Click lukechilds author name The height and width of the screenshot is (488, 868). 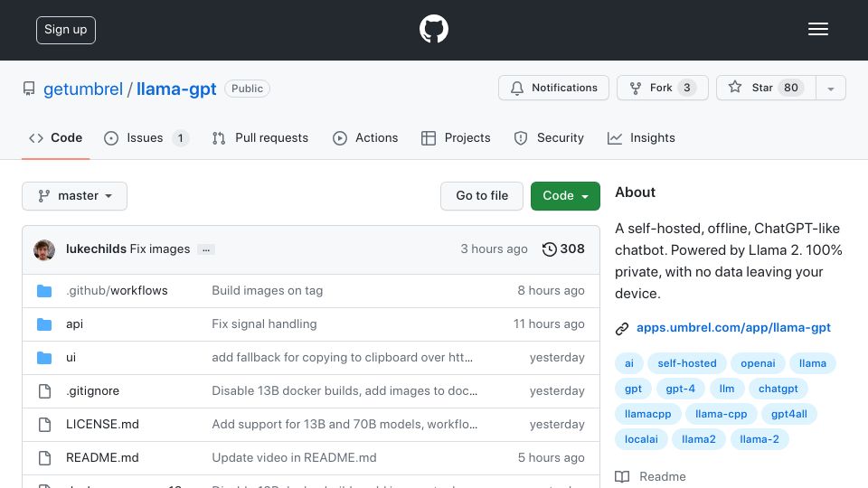click(97, 249)
